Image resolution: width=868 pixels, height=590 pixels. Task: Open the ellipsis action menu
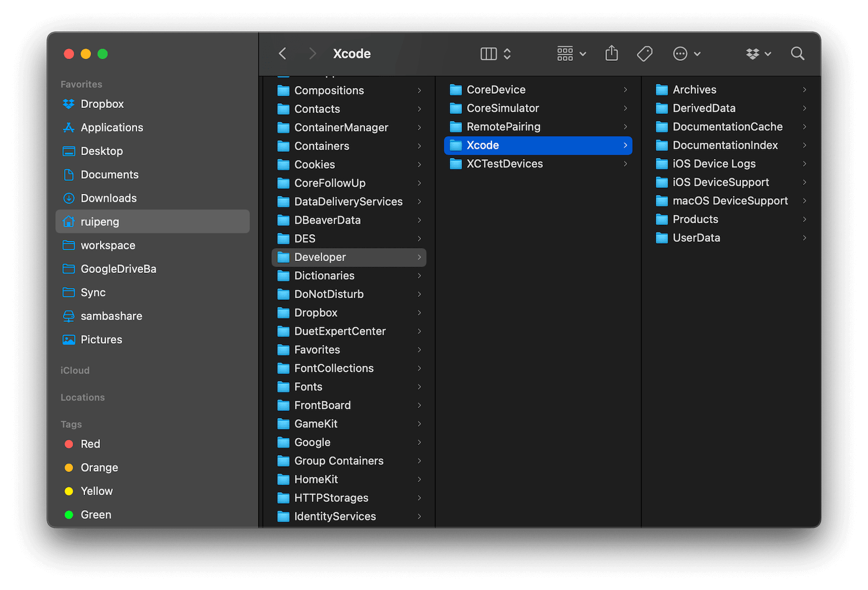coord(686,53)
